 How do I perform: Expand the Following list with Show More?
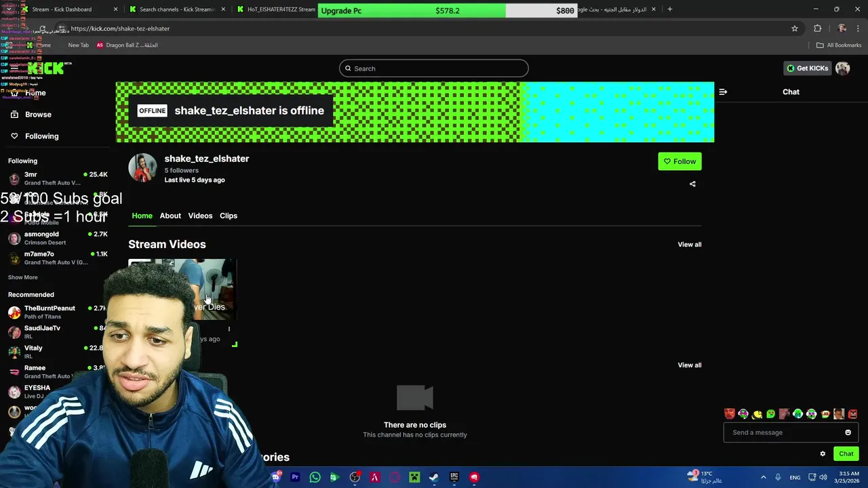point(23,277)
